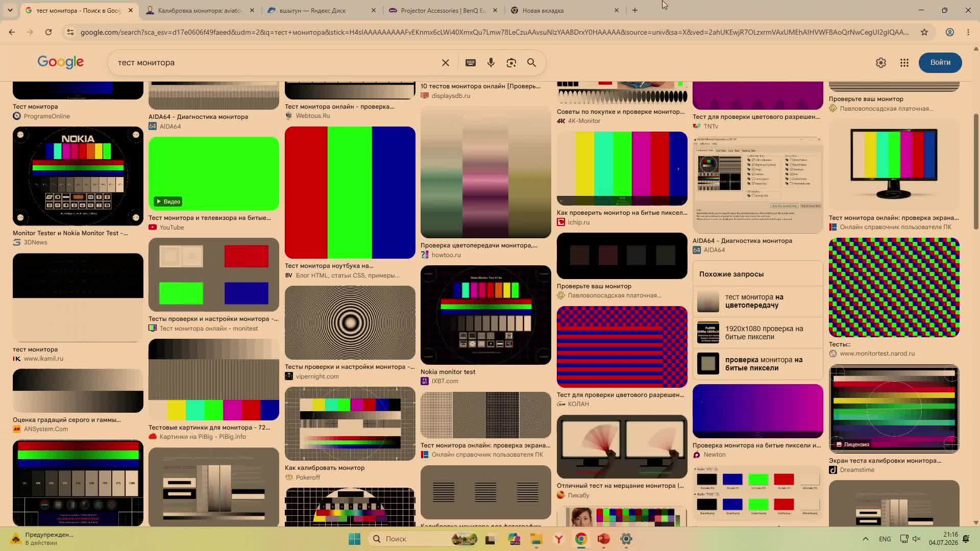
Task: Open the Лицензия Dreamstime test thumbnail
Action: (894, 409)
